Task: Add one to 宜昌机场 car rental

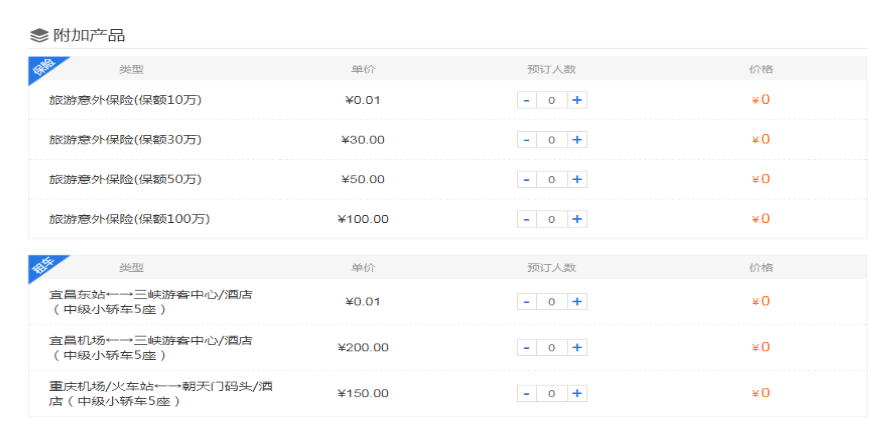Action: coord(577,348)
